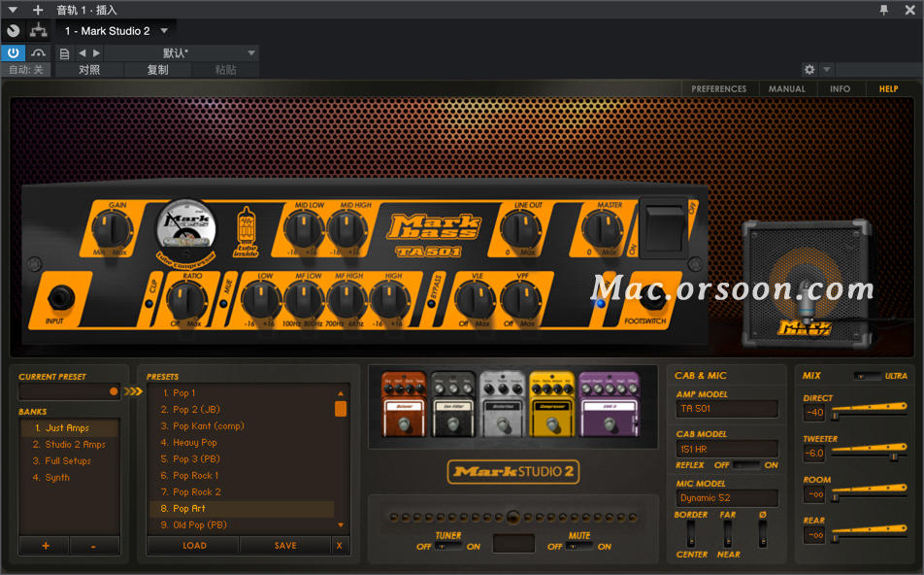Remove a bank with the minus button

click(94, 546)
